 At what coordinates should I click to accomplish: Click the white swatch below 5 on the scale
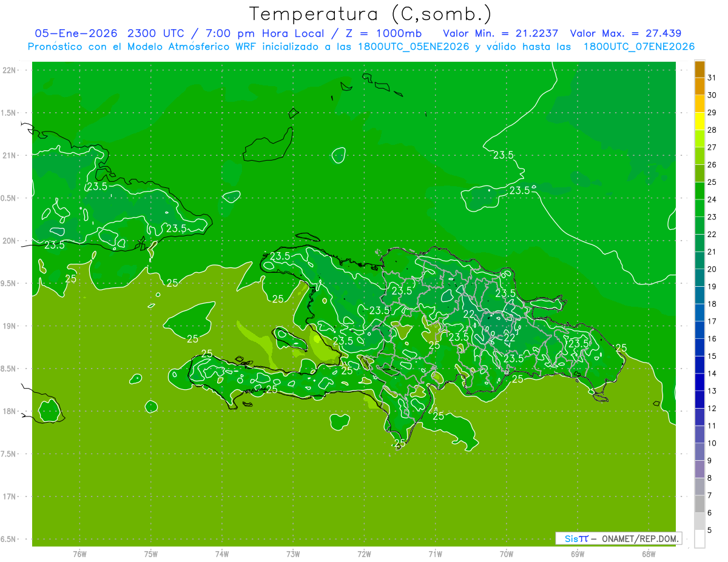tap(699, 539)
